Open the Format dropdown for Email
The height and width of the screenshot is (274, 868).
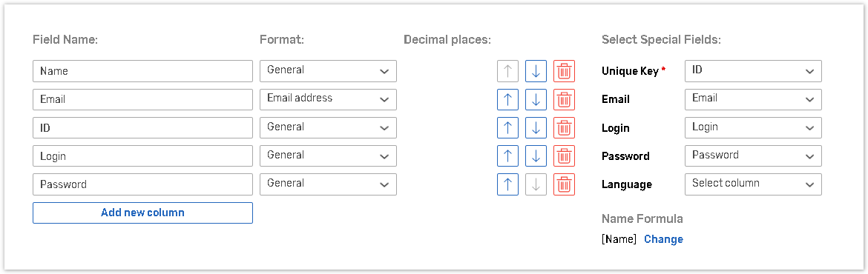(328, 99)
